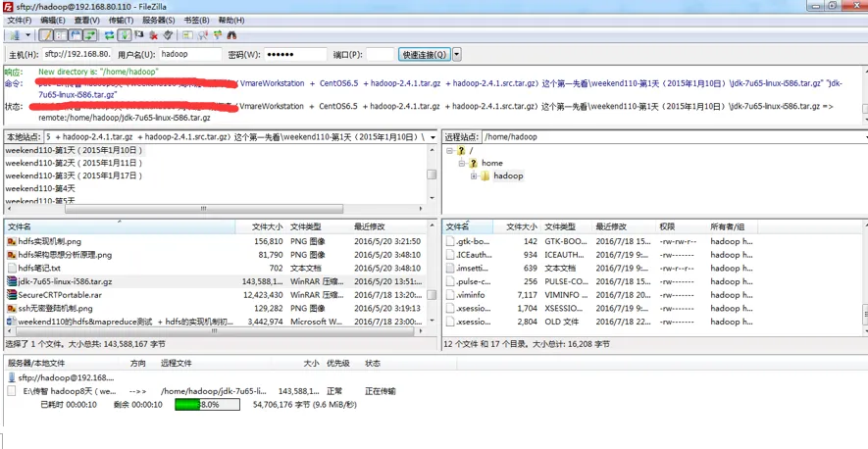Open the 服务器(S) menu

pos(159,20)
